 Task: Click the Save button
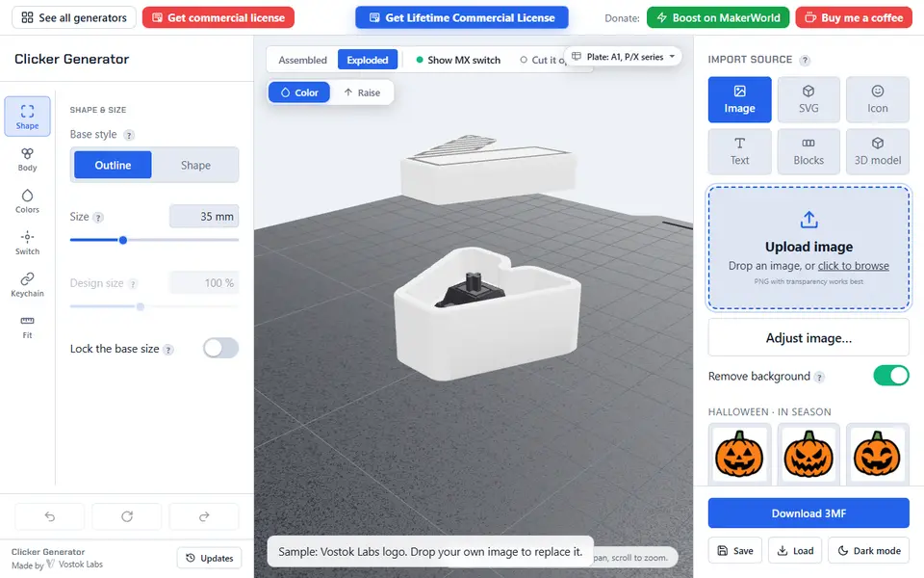(x=734, y=550)
